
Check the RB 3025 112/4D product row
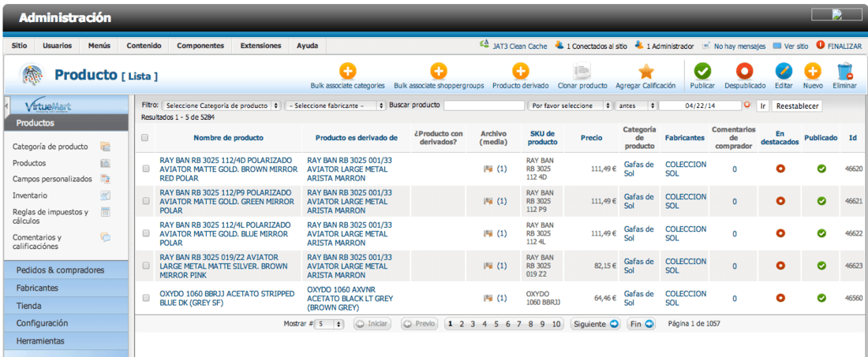(146, 169)
